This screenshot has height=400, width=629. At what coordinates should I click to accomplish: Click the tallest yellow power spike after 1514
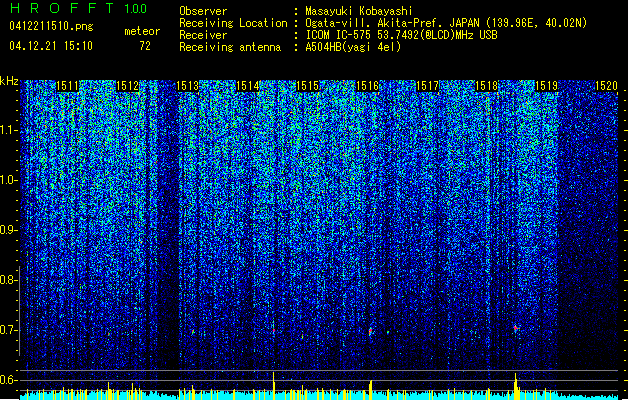click(274, 386)
